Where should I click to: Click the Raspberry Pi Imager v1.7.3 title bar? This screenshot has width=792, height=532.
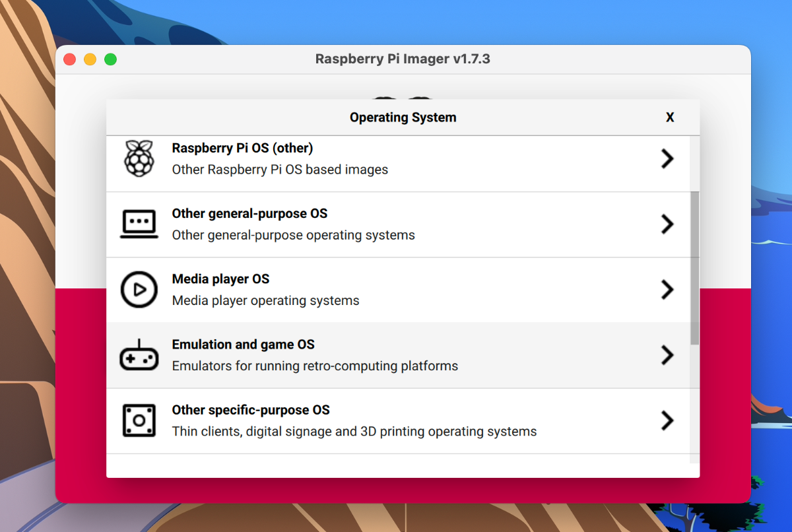tap(403, 59)
